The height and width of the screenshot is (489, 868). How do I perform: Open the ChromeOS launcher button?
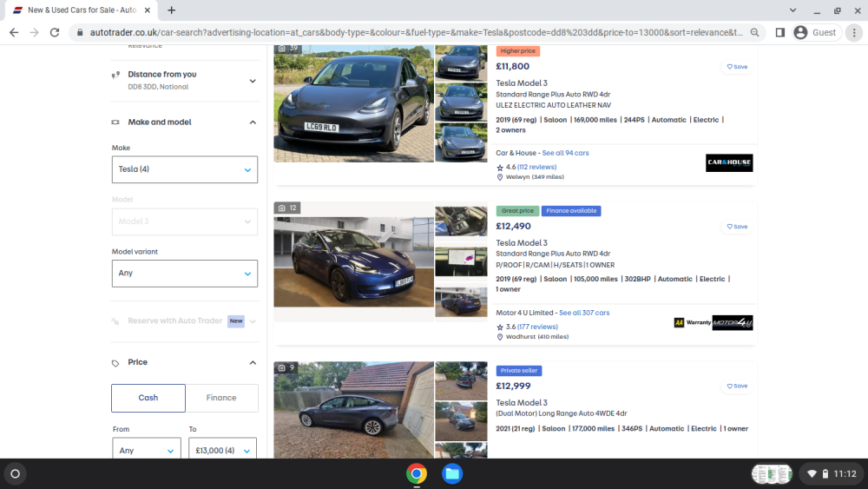[x=16, y=474]
